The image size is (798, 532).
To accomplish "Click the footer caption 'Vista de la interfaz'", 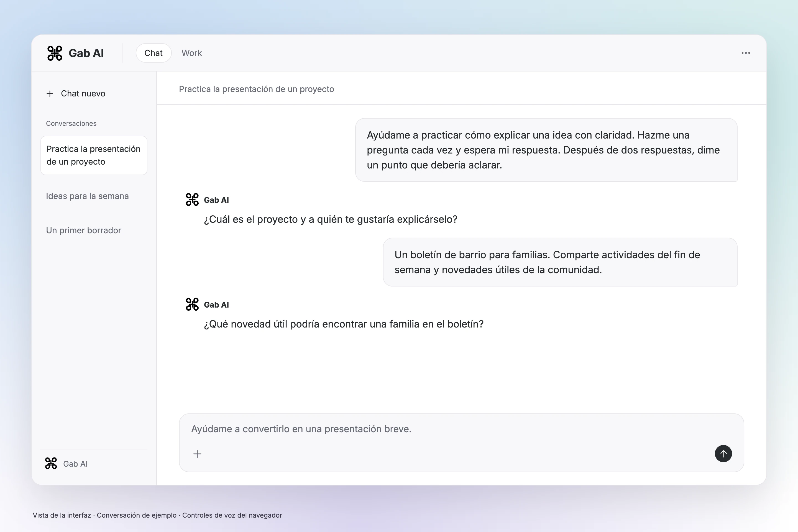I will [62, 515].
